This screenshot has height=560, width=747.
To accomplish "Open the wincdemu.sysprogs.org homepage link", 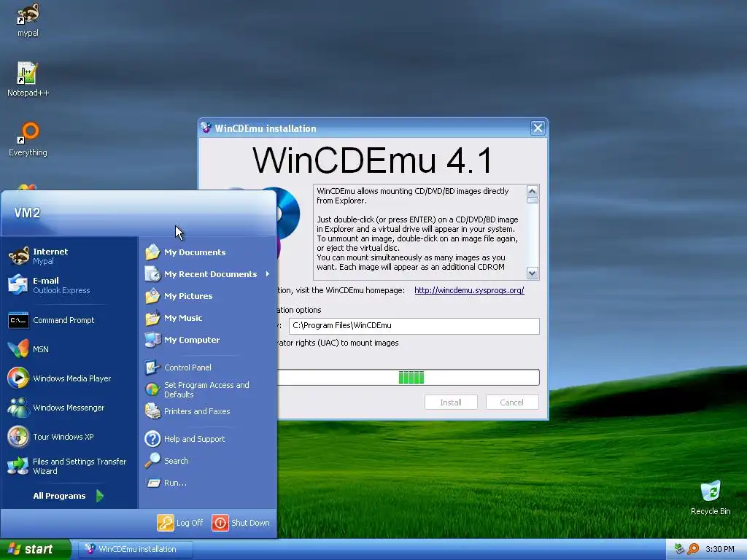I will tap(469, 290).
